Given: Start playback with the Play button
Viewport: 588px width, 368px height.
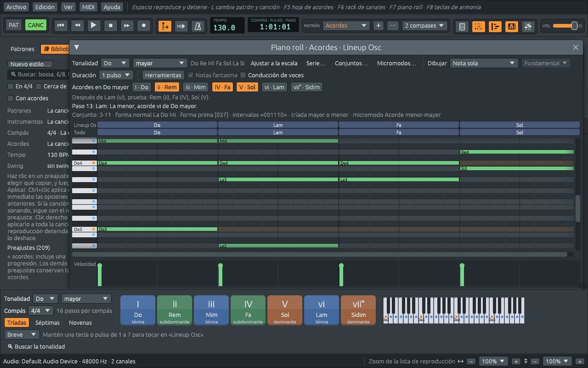Looking at the screenshot, I should 94,26.
